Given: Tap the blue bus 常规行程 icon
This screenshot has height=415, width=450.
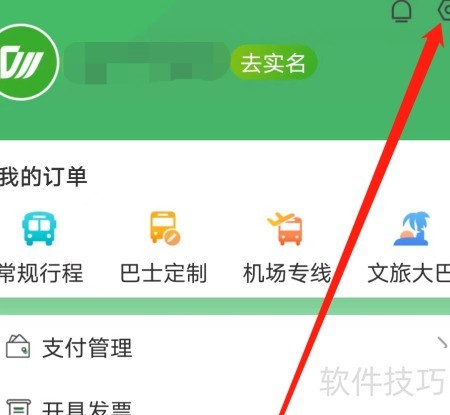Looking at the screenshot, I should pyautogui.click(x=39, y=229).
